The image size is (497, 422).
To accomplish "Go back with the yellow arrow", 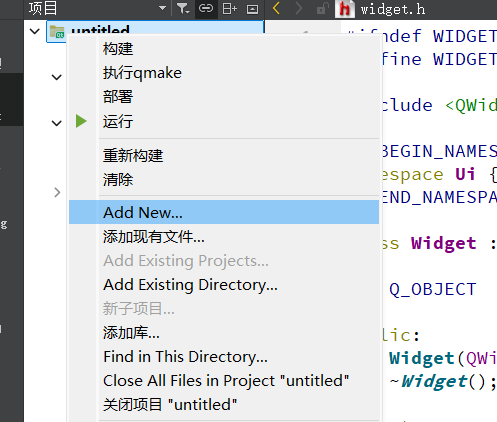I will (276, 8).
